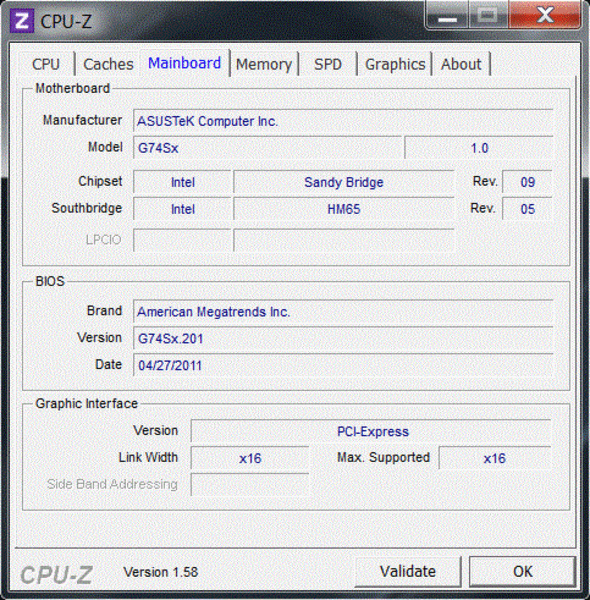Click the Manufacturer label
The image size is (590, 600).
tap(82, 120)
